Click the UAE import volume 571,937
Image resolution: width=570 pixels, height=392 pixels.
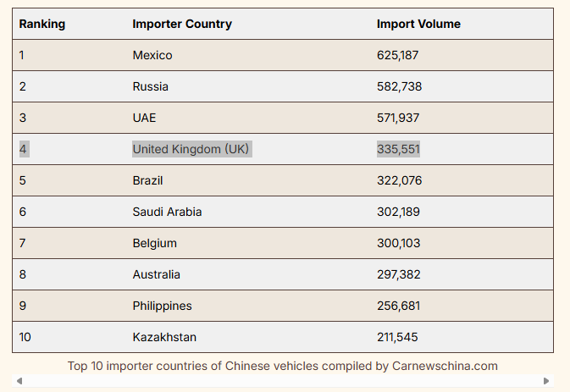click(x=398, y=118)
